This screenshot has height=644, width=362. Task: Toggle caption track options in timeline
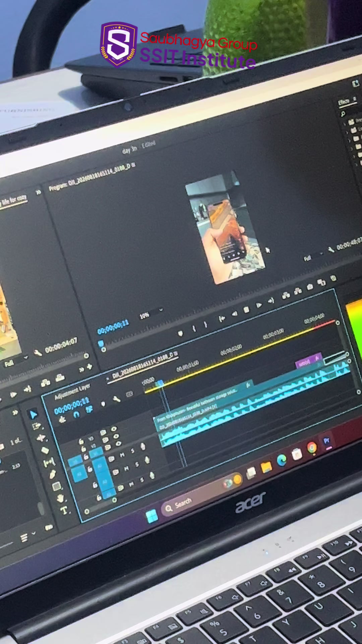coord(129,394)
